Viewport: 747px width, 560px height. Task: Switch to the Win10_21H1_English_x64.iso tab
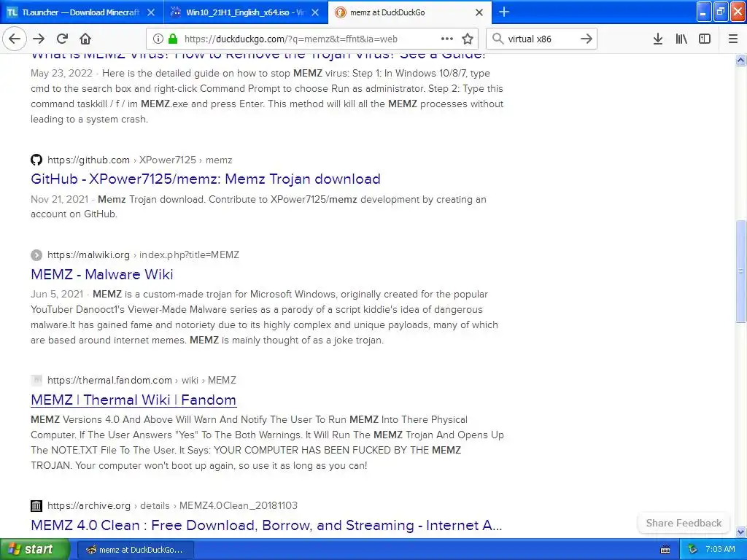click(246, 12)
